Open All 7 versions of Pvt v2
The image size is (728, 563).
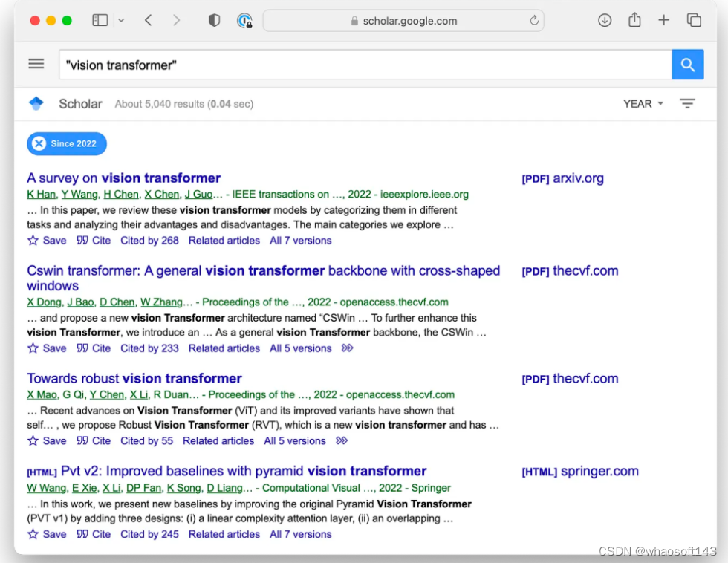click(300, 534)
